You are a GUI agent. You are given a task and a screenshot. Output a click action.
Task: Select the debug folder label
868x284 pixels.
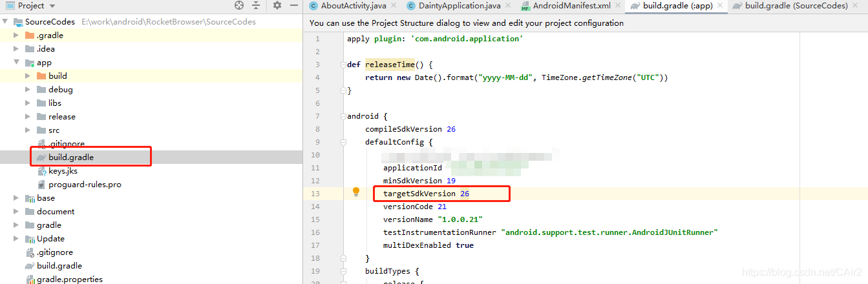click(x=60, y=90)
